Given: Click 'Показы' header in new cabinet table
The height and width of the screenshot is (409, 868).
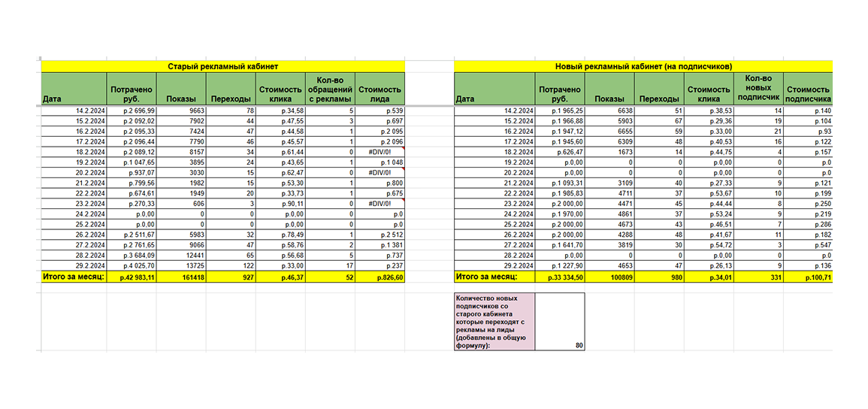Looking at the screenshot, I should [x=609, y=89].
